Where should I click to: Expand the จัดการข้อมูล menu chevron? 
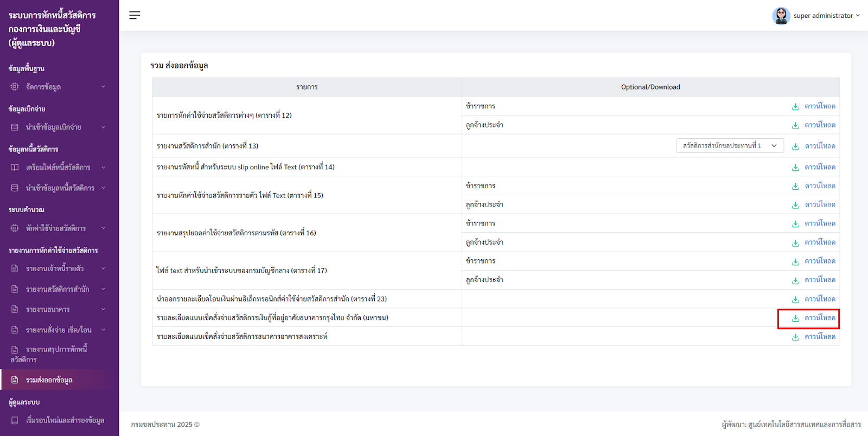click(x=103, y=87)
